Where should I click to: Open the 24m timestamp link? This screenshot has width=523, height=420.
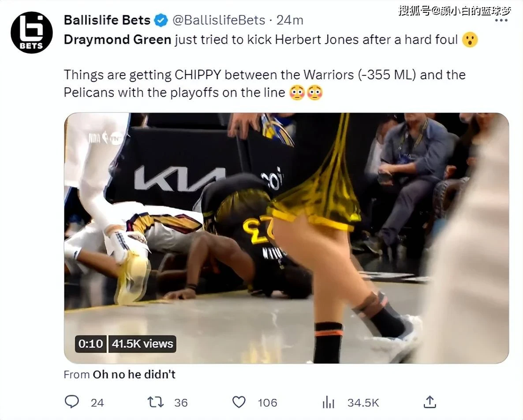coord(290,20)
